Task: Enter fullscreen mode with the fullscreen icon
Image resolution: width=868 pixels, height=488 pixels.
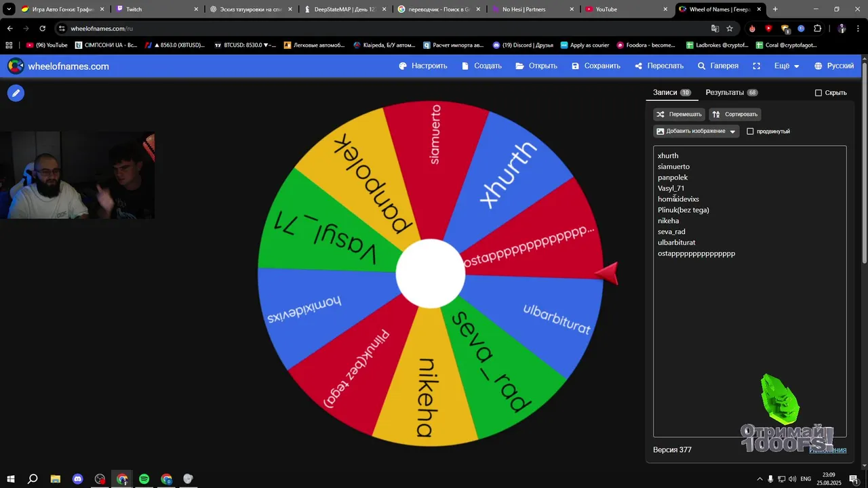Action: (x=756, y=66)
